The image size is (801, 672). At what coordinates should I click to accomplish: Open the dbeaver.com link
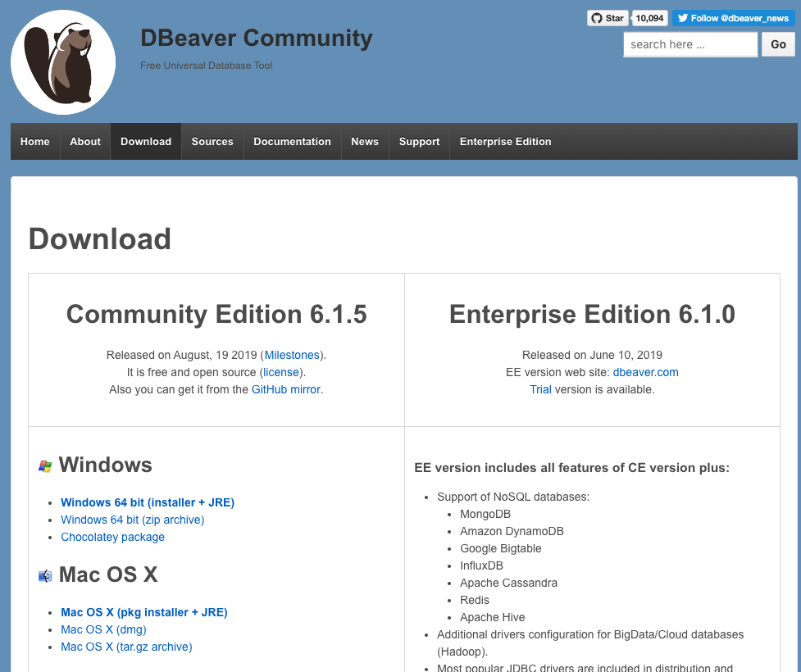click(x=646, y=372)
